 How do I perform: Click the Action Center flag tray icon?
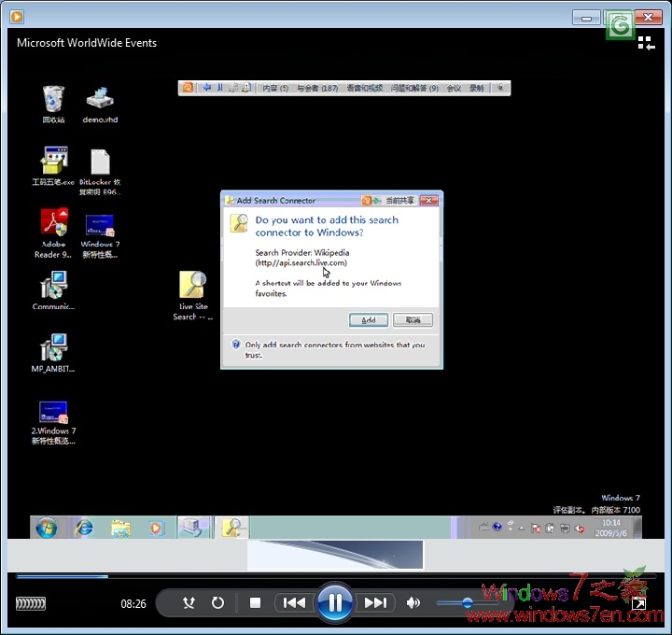[536, 529]
